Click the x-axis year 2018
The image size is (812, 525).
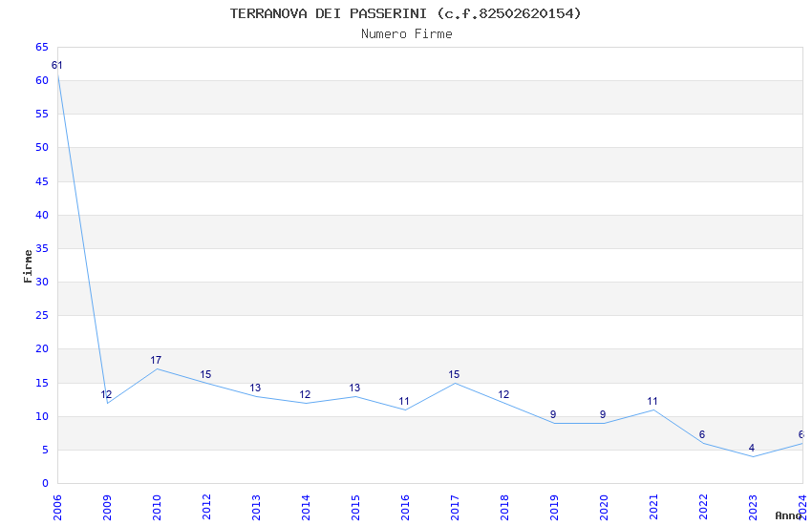tap(504, 508)
